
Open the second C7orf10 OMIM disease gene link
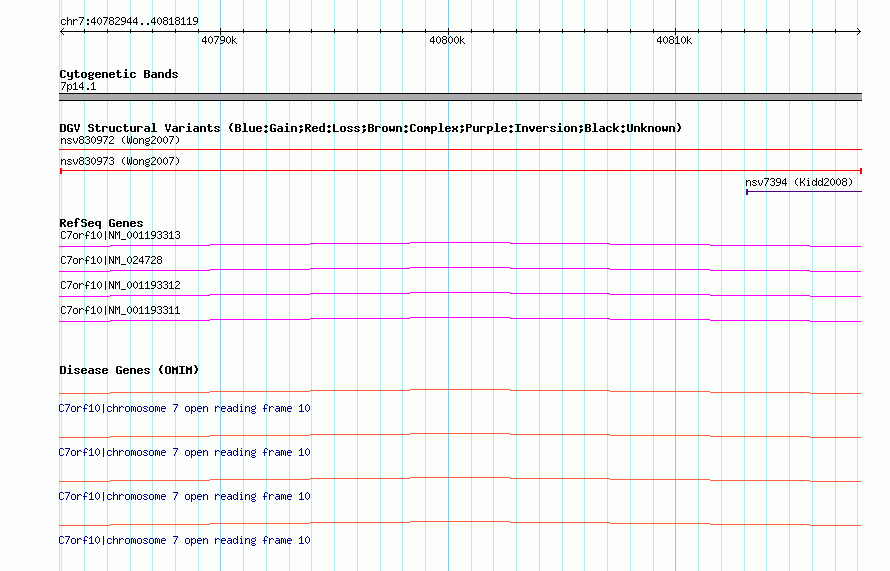184,452
